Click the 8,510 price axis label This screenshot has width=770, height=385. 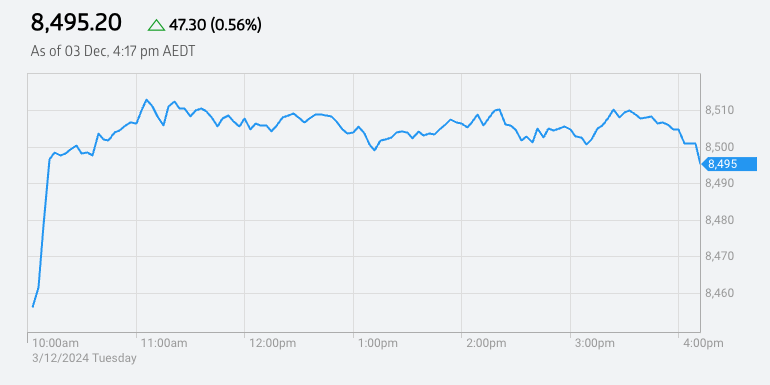pyautogui.click(x=719, y=110)
